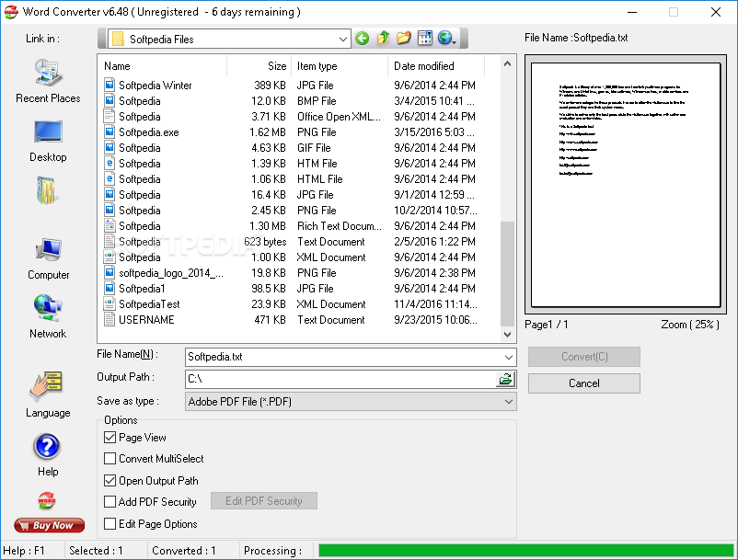Select Softpedia.exe PNG file icon
The width and height of the screenshot is (738, 560).
point(110,132)
